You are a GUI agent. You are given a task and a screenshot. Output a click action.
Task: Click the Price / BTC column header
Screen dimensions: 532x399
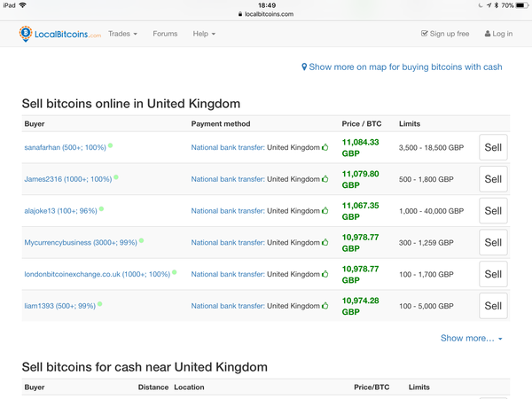coord(362,124)
